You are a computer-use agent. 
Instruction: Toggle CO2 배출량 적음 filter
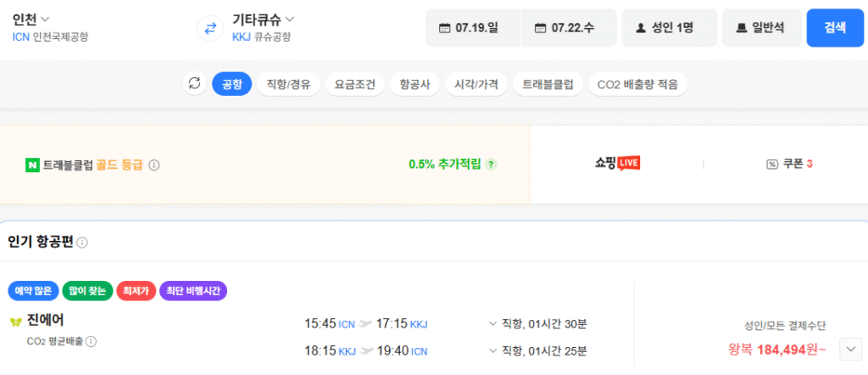pos(637,84)
